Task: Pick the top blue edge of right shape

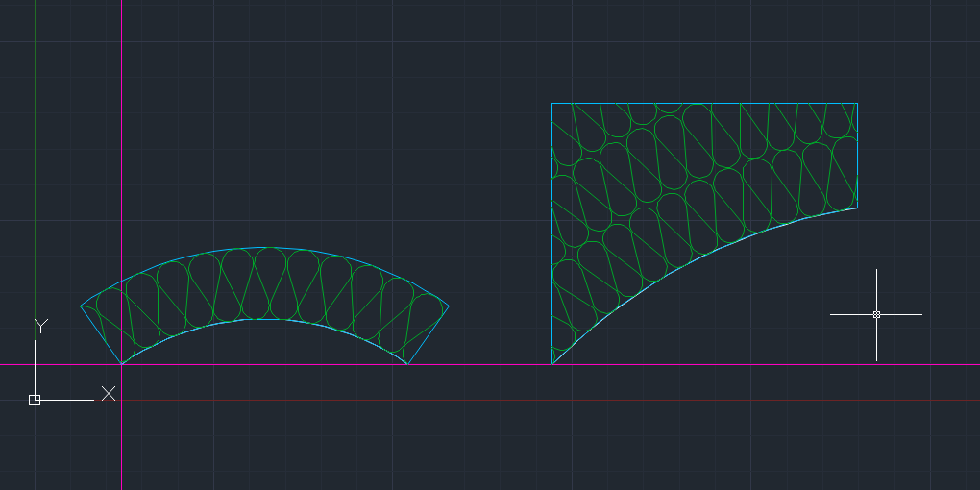Action: (704, 103)
